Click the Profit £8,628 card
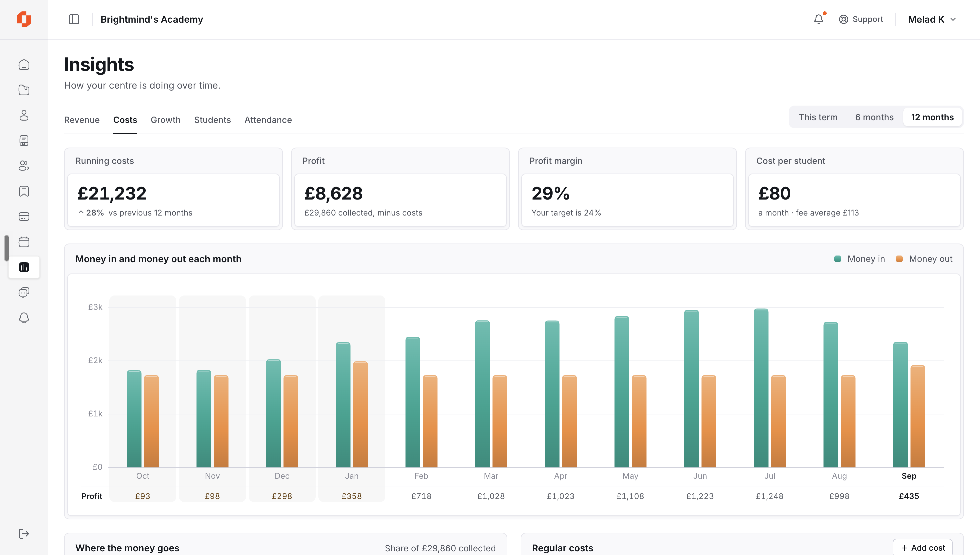The image size is (980, 555). tap(400, 189)
